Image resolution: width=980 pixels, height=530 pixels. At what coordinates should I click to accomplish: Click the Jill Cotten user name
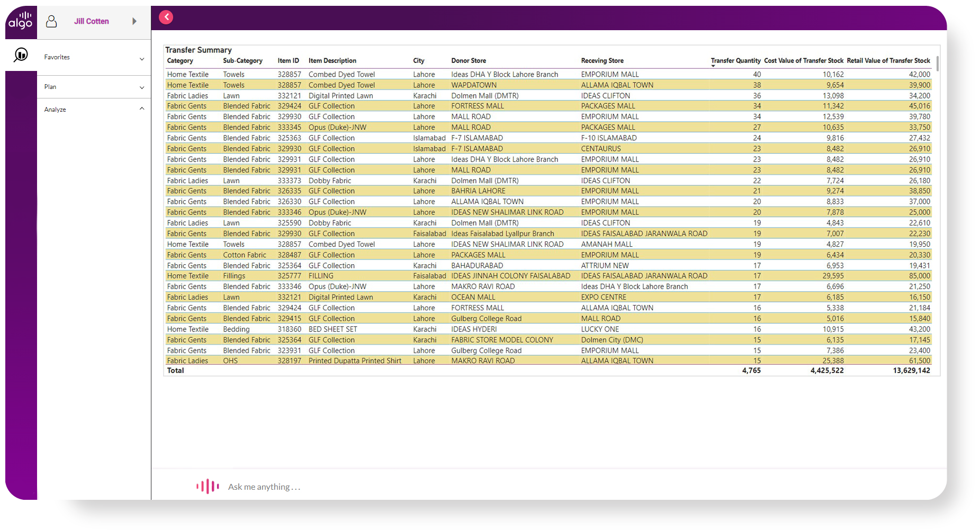pyautogui.click(x=92, y=21)
